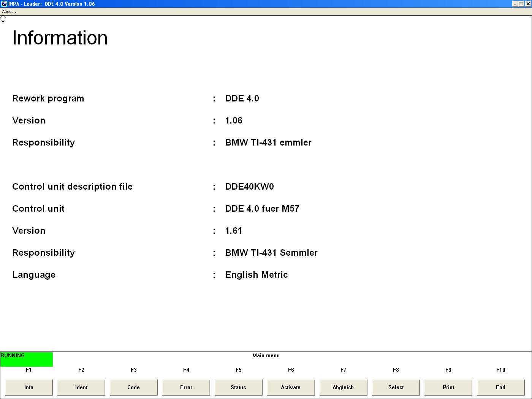Screen dimensions: 532x399
Task: Close the INPA Loader window
Action: (528, 4)
